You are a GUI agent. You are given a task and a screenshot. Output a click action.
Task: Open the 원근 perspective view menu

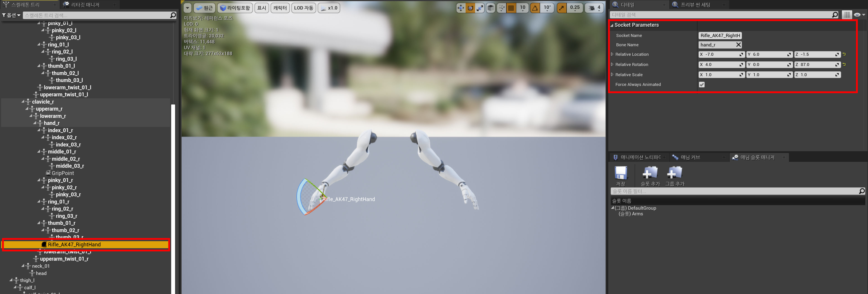(204, 8)
